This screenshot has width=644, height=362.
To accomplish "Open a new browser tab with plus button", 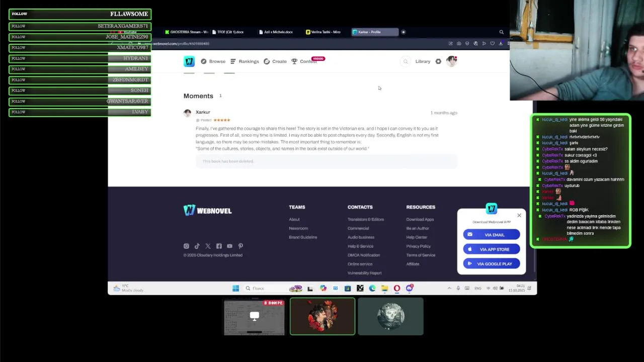I will (403, 32).
